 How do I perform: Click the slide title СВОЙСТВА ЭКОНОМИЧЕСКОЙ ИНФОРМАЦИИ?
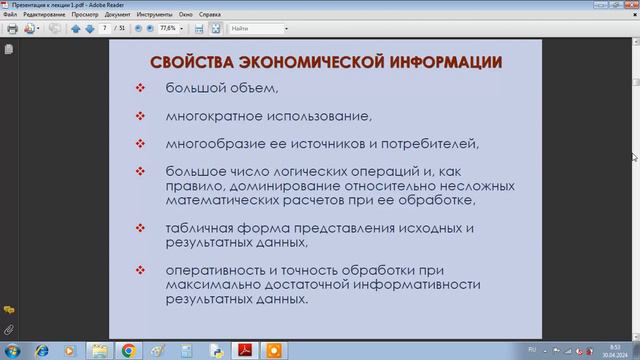tap(326, 62)
